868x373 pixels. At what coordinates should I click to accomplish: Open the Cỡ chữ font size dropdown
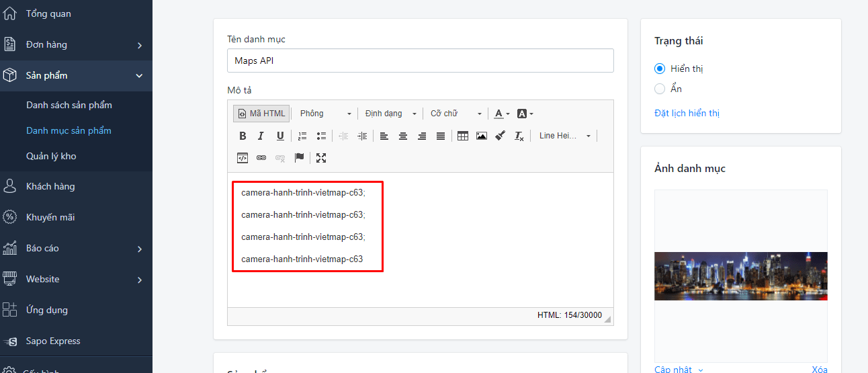click(456, 114)
